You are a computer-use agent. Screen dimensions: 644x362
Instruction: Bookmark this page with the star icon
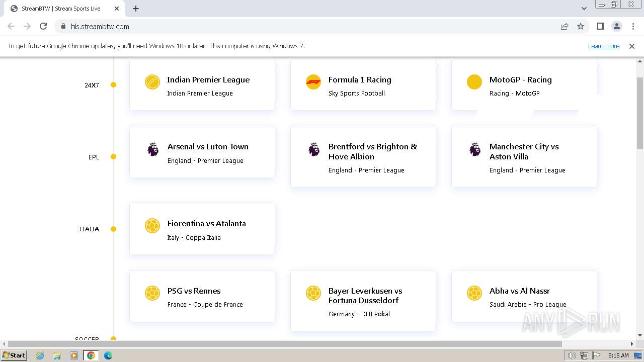click(x=581, y=27)
